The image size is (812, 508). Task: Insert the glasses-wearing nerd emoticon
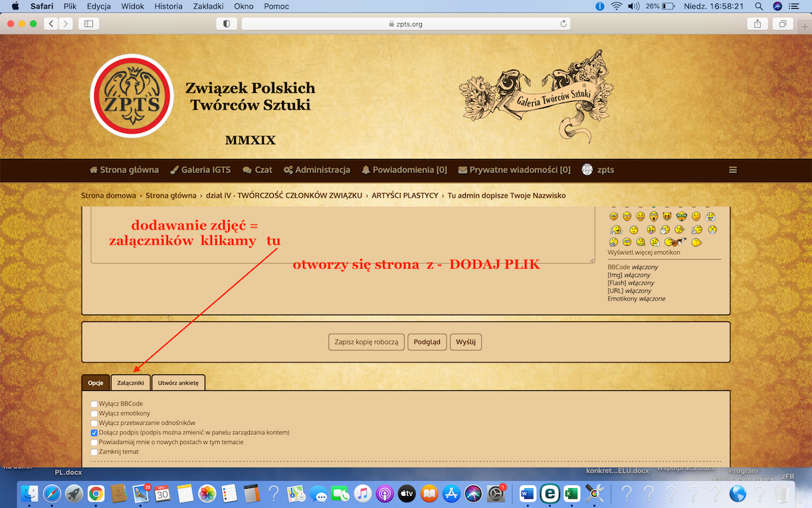click(x=681, y=217)
